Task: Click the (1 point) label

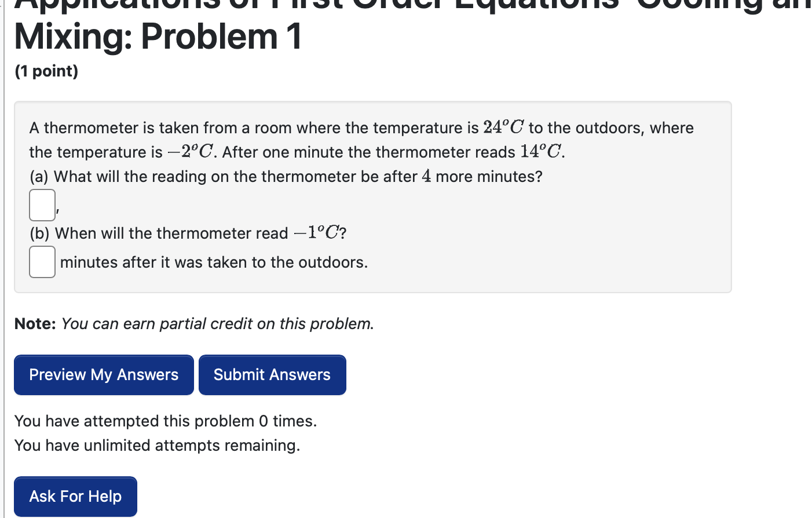Action: click(46, 71)
